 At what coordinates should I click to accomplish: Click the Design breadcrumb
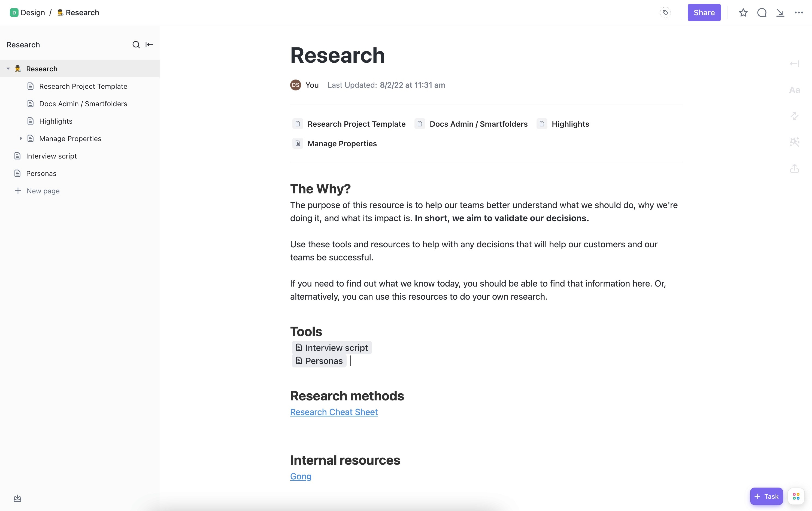[32, 13]
